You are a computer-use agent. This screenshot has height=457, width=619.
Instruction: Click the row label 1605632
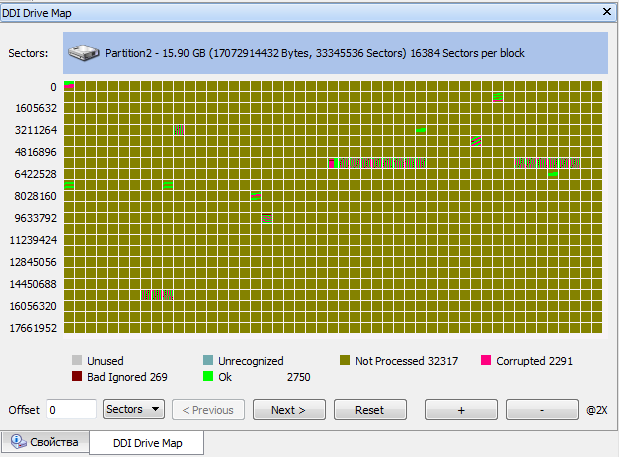pyautogui.click(x=36, y=108)
